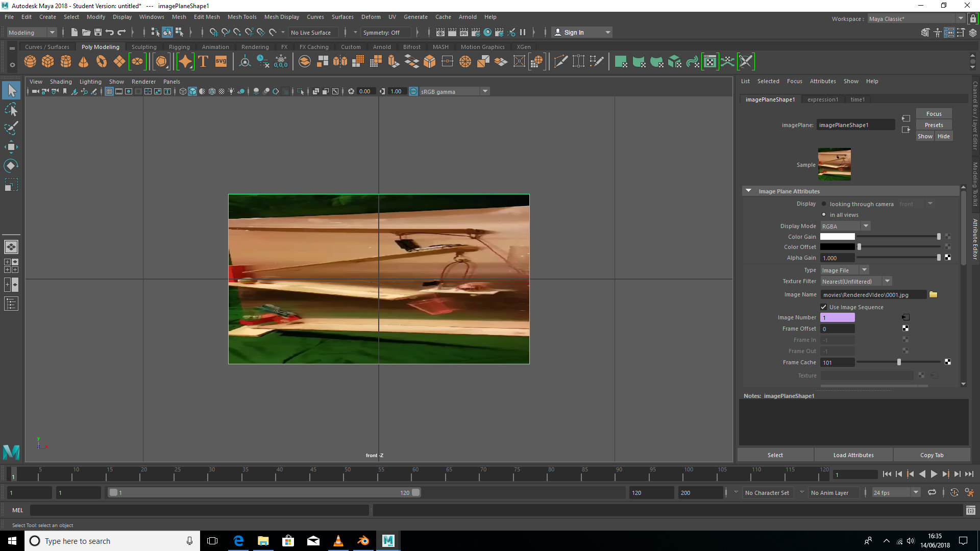Image resolution: width=980 pixels, height=551 pixels.
Task: Click the snap to grids magnet icon
Action: (214, 32)
